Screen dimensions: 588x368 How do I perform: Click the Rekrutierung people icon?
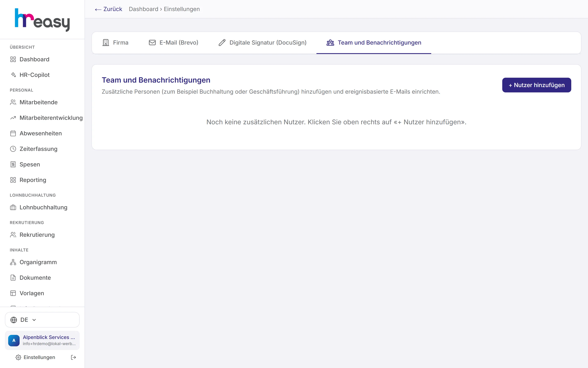[13, 235]
